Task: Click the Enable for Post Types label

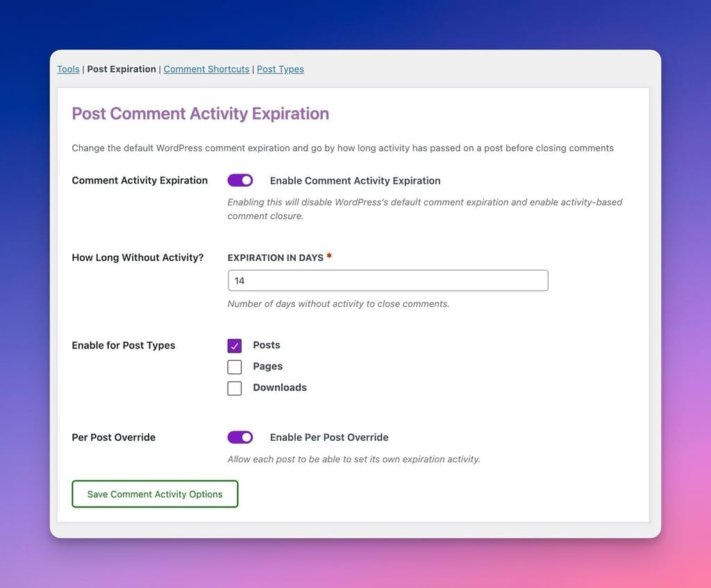Action: tap(124, 346)
